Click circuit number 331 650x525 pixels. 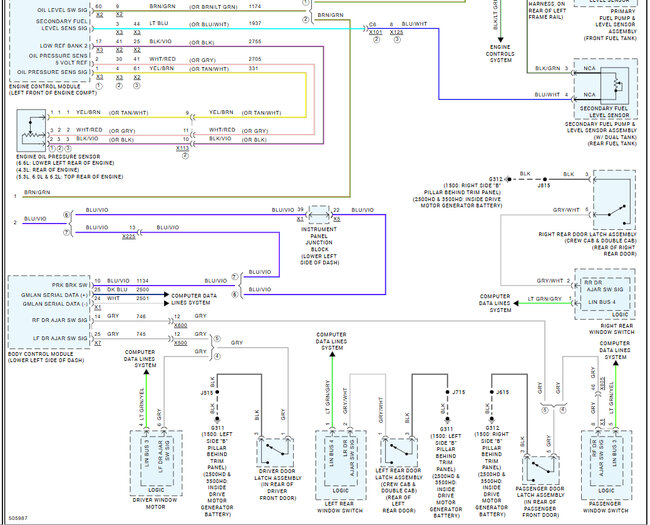[x=253, y=68]
